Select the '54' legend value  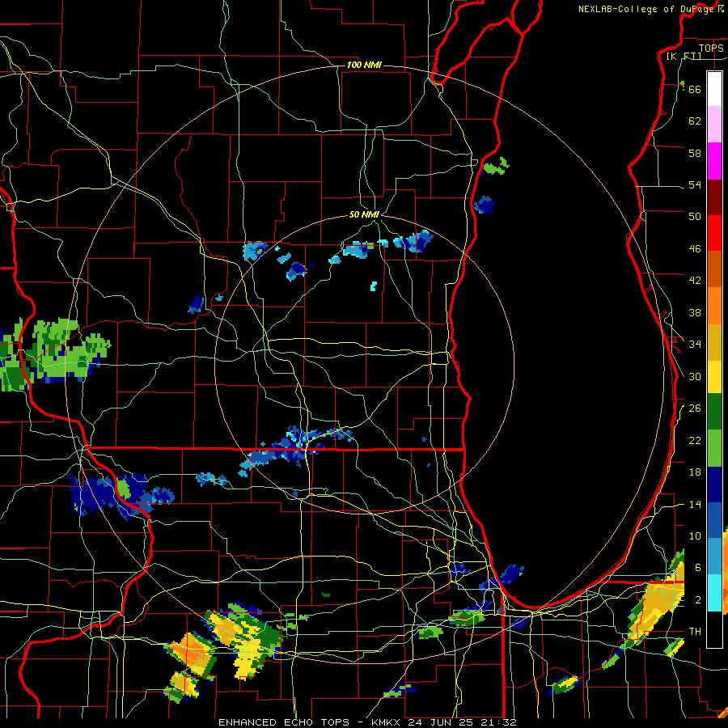[695, 184]
